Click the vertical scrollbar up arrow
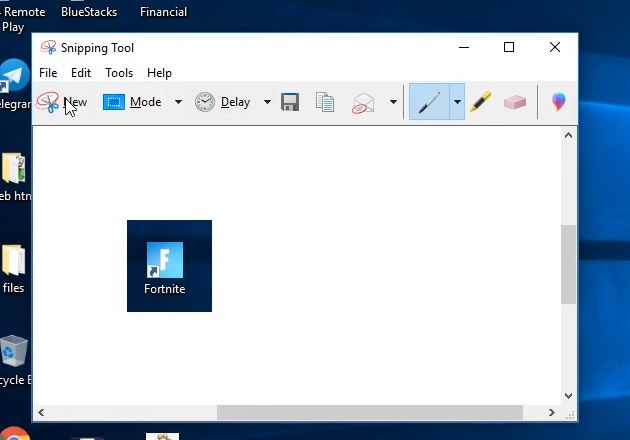630x440 pixels. pyautogui.click(x=568, y=135)
